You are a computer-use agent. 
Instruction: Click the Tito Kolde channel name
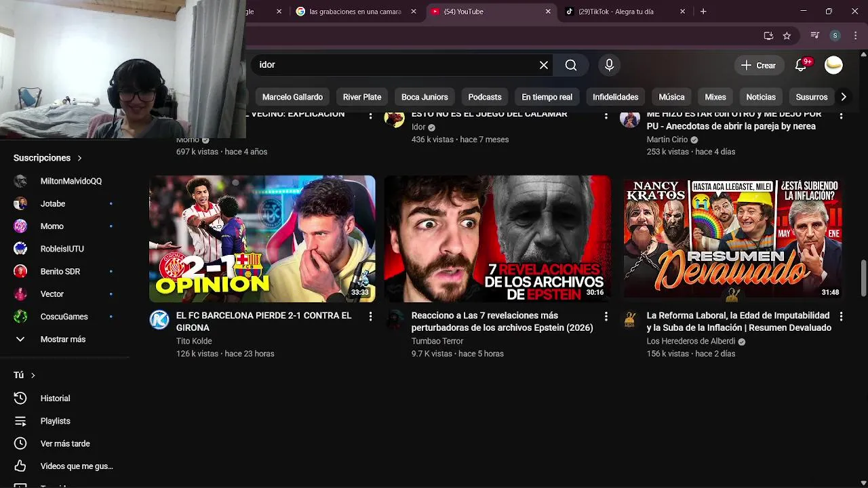tap(194, 341)
